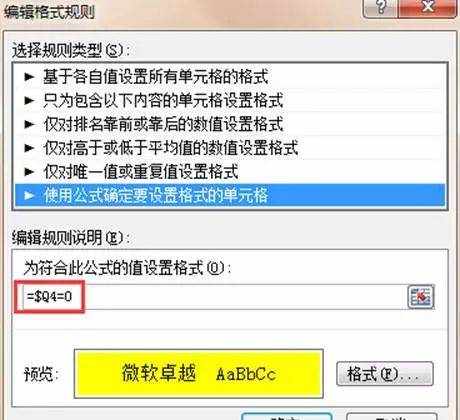This screenshot has width=460, height=420.
Task: Choose 仅对唯一值或重复值设置格式 rule
Action: 230,172
